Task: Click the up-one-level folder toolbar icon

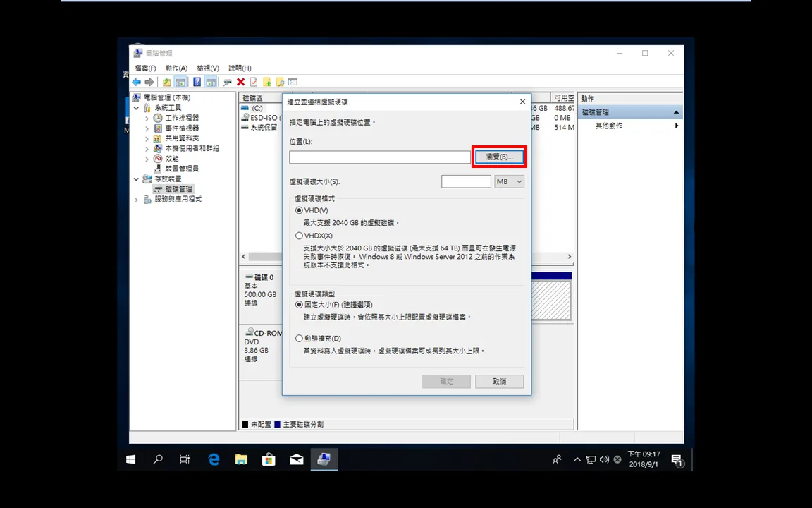Action: (167, 82)
